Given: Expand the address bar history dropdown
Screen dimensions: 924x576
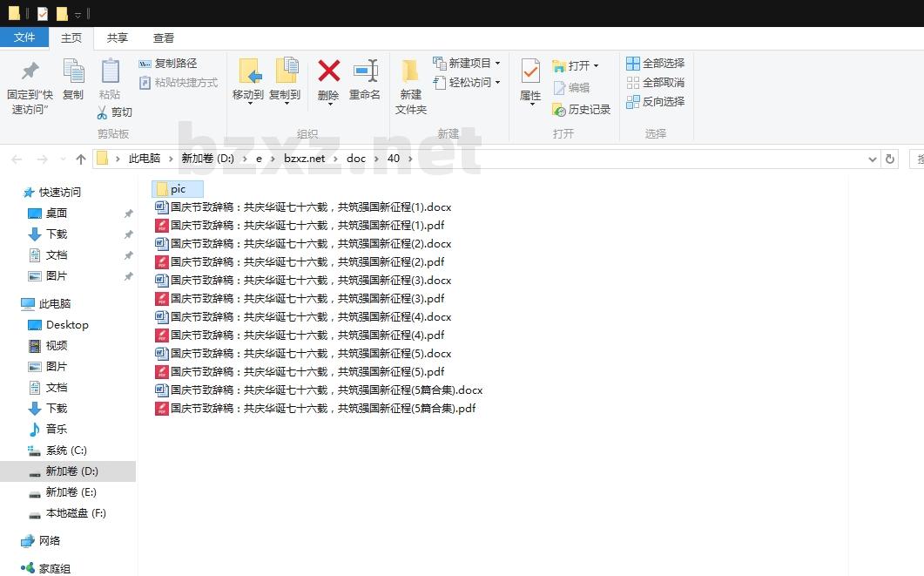Looking at the screenshot, I should click(x=873, y=159).
